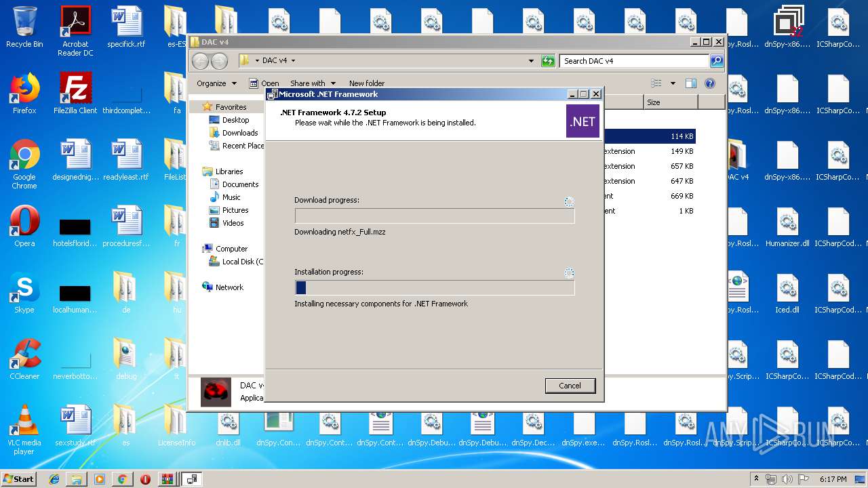Screen dimensions: 868x488
Task: Show hidden system tray icons
Action: (756, 479)
